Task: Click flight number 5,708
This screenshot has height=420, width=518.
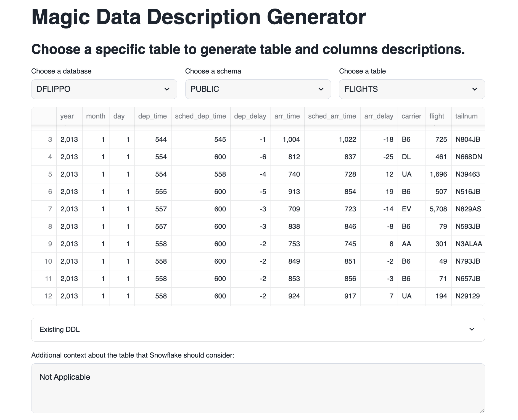Action: click(438, 209)
